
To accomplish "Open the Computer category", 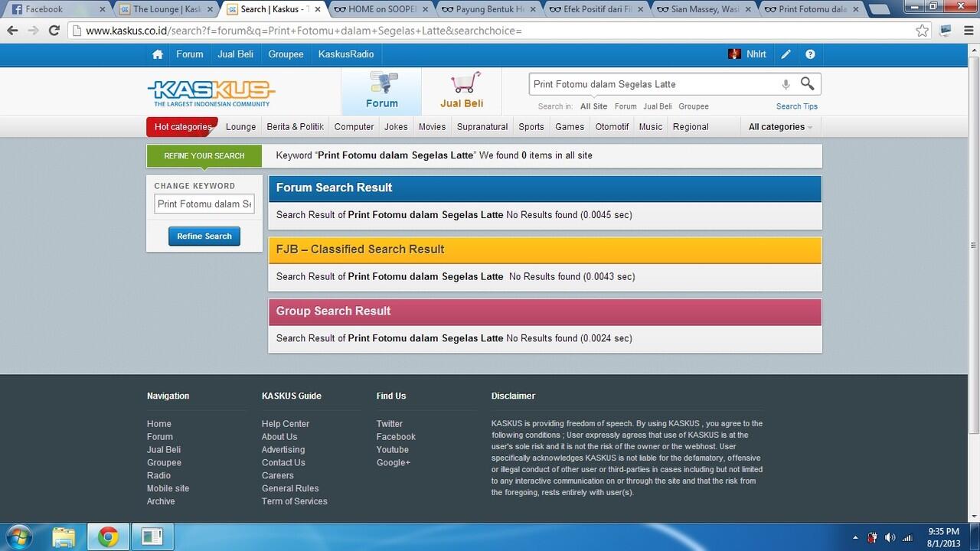I will pos(354,127).
